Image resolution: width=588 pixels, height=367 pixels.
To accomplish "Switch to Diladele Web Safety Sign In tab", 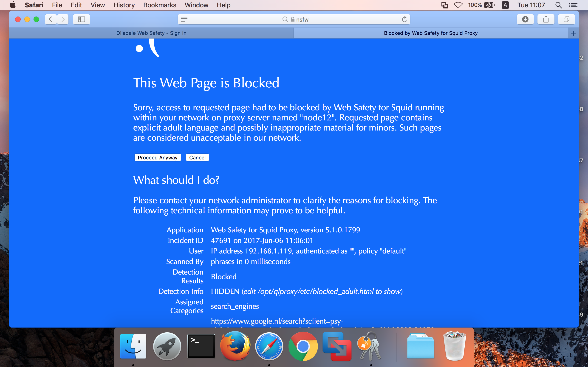I will tap(151, 33).
